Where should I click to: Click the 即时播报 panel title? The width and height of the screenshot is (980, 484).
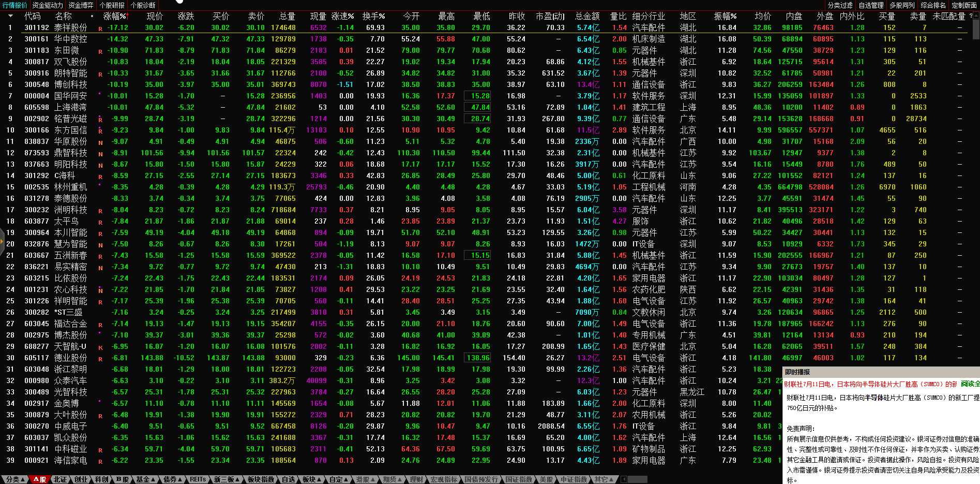coord(797,372)
